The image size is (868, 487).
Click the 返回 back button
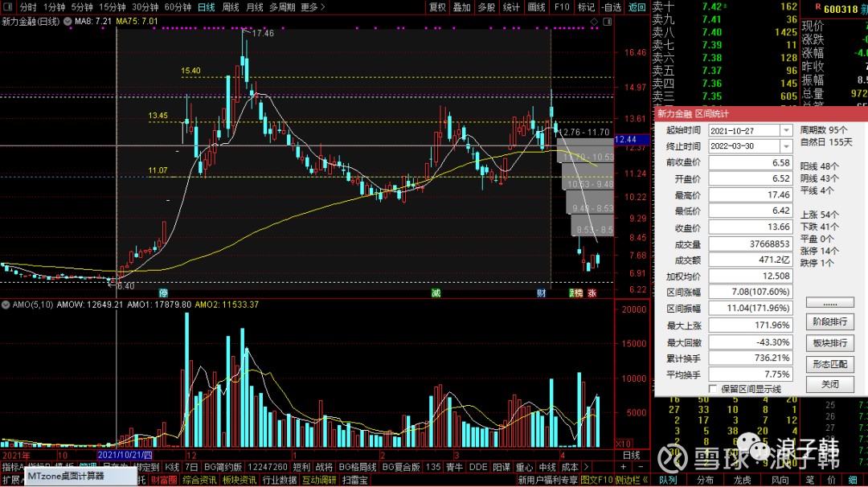tap(637, 7)
